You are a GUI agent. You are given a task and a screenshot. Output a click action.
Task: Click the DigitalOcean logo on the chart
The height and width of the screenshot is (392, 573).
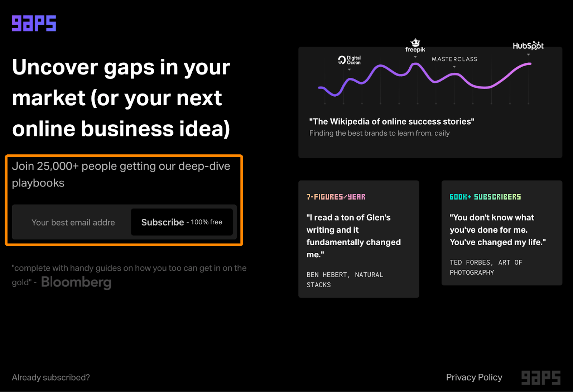pos(350,60)
